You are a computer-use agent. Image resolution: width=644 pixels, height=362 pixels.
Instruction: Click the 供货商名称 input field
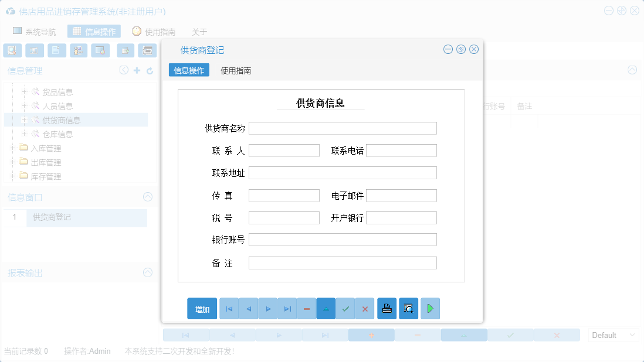(343, 128)
